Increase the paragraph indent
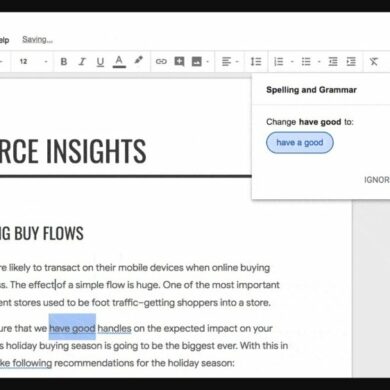Screen dimensions: 390x390 pyautogui.click(x=351, y=61)
